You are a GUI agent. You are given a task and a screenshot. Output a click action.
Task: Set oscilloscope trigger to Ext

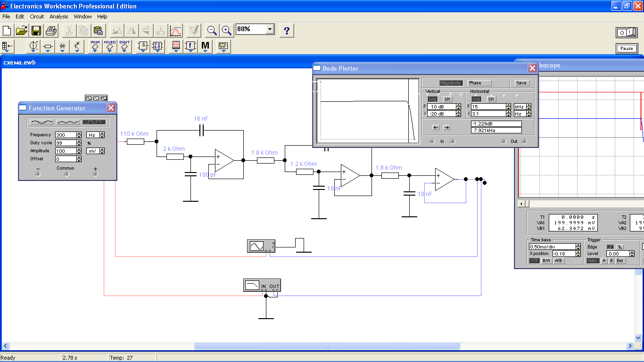pyautogui.click(x=620, y=261)
